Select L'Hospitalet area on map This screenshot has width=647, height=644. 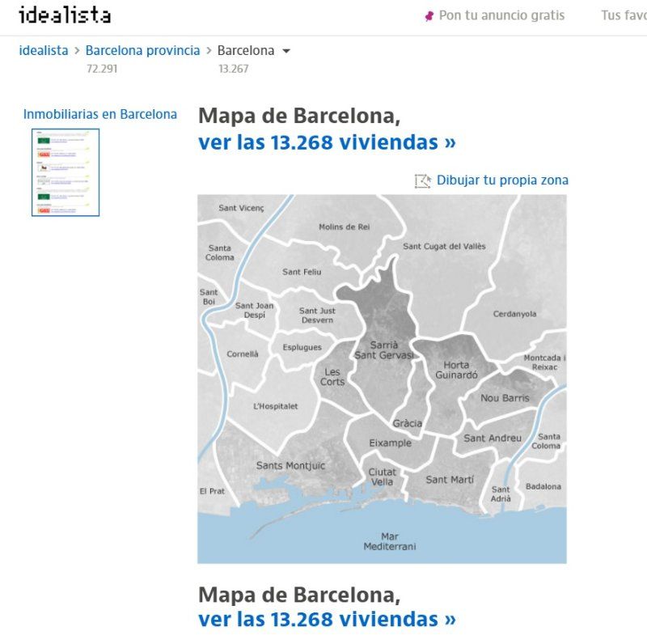pos(275,406)
